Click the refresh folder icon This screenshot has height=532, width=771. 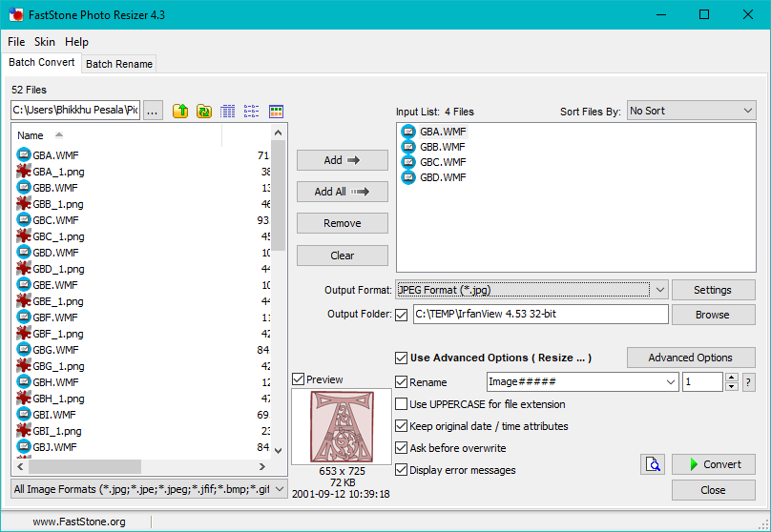pos(203,111)
